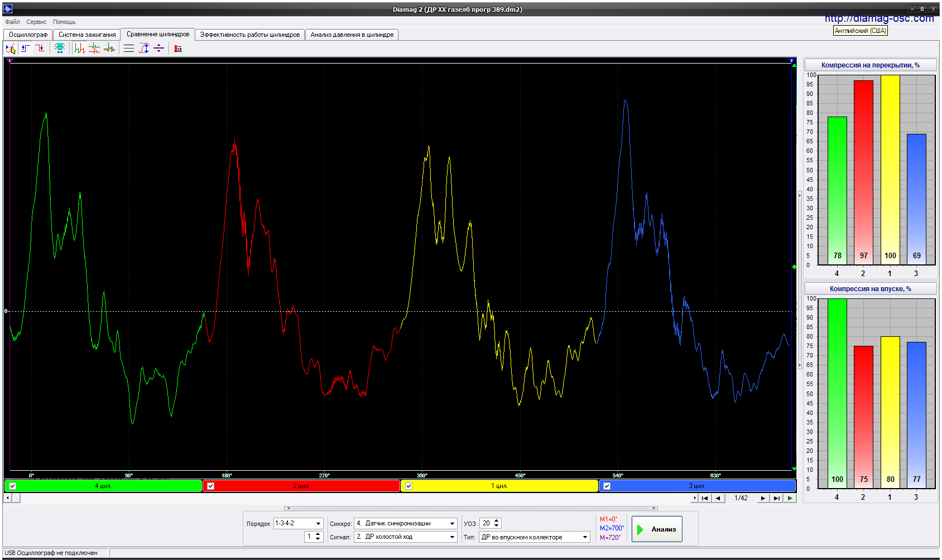Click the horizontal scrollbar right arrow
The width and height of the screenshot is (942, 560).
(x=694, y=498)
